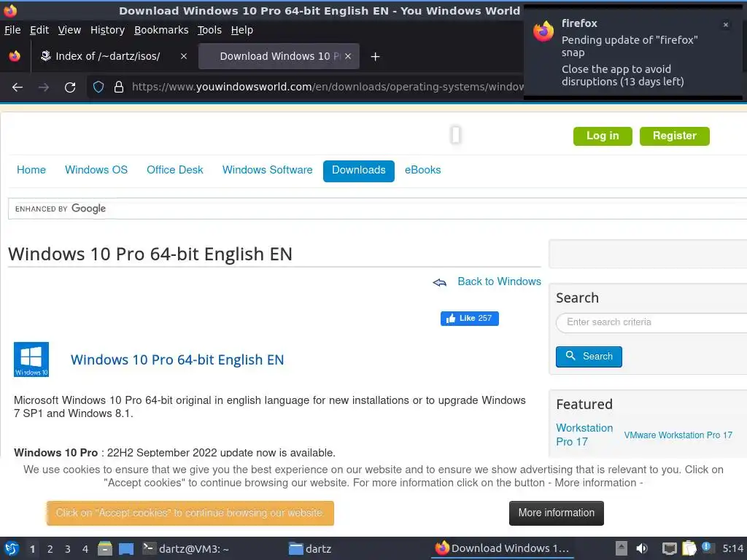Image resolution: width=747 pixels, height=560 pixels.
Task: Click the update notifier tray icon
Action: [707, 548]
